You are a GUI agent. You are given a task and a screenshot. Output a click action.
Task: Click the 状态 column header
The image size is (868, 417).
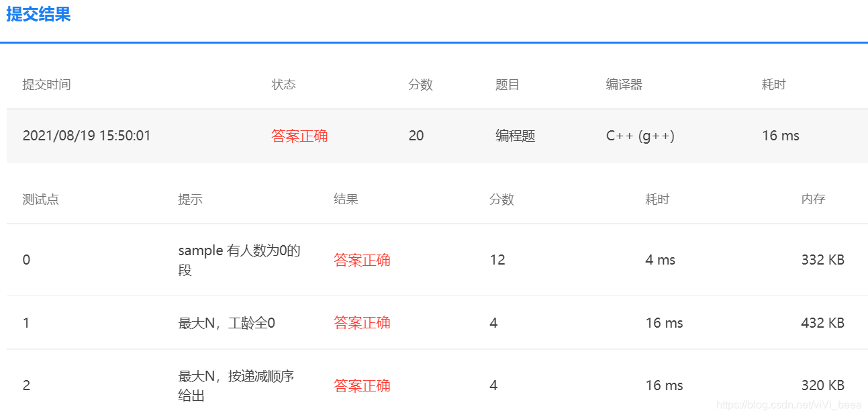(283, 85)
